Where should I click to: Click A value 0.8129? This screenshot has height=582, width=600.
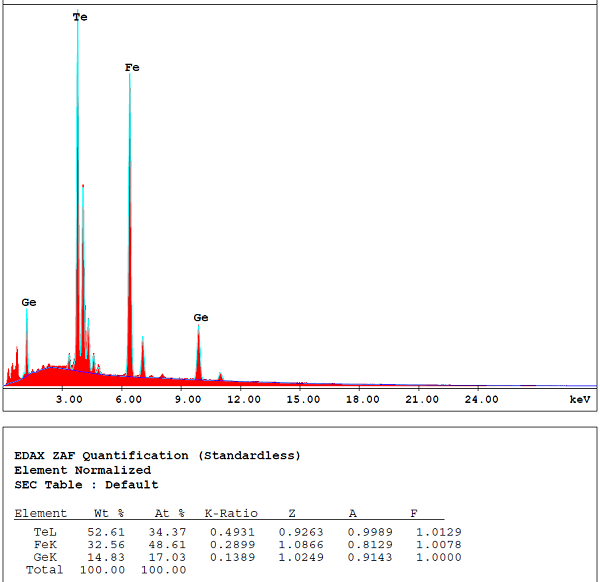pyautogui.click(x=370, y=545)
